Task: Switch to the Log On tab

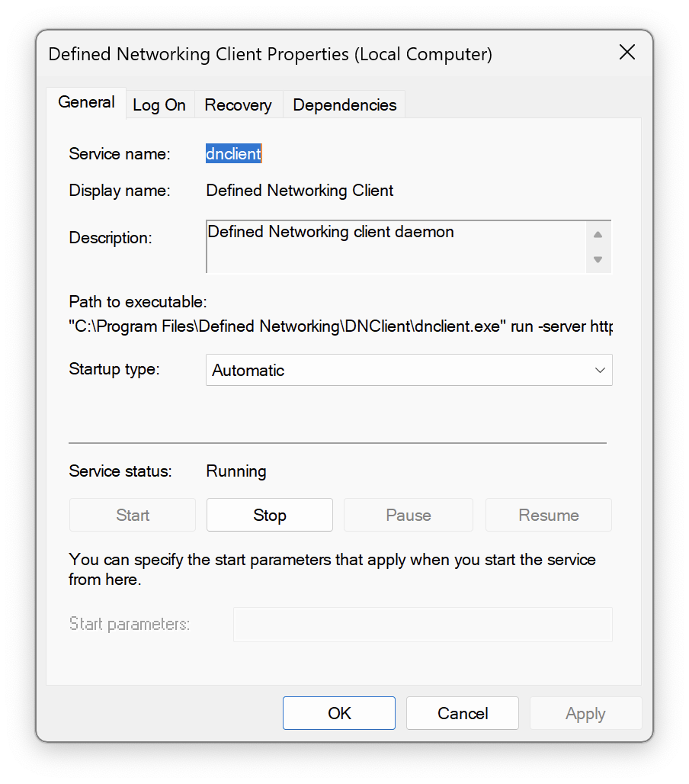Action: click(x=159, y=104)
